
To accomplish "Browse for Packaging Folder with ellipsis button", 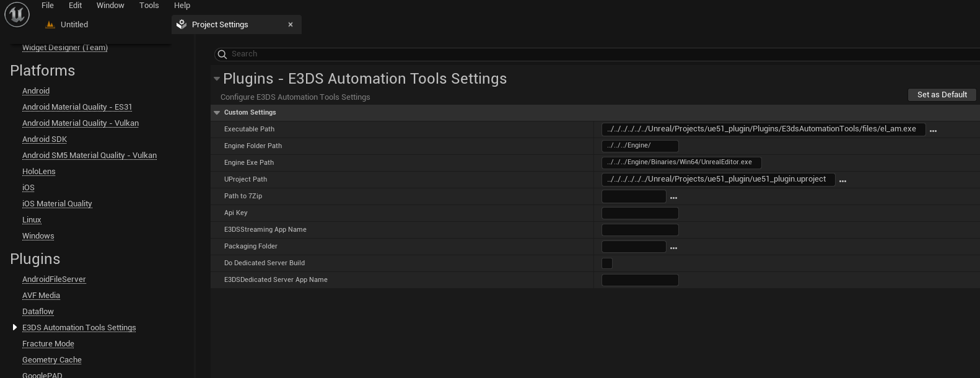I will (673, 247).
